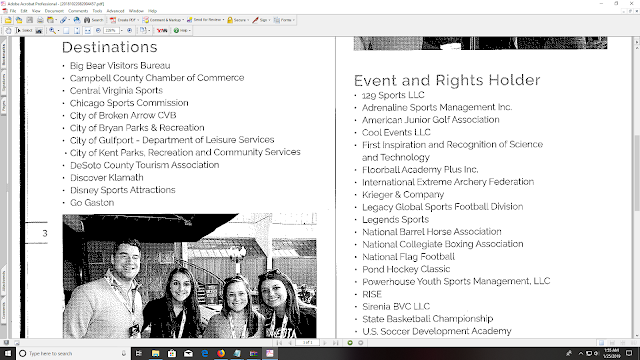Click the Print icon

[40, 20]
